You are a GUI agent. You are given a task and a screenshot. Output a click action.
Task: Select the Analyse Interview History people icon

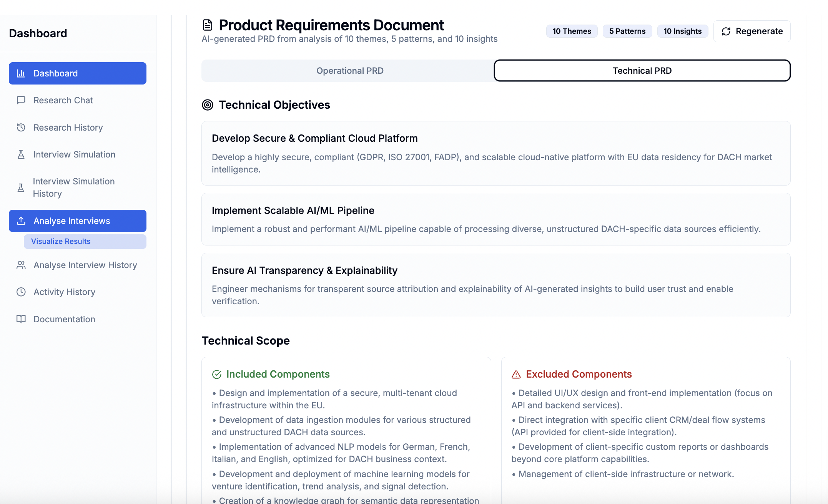(x=21, y=265)
